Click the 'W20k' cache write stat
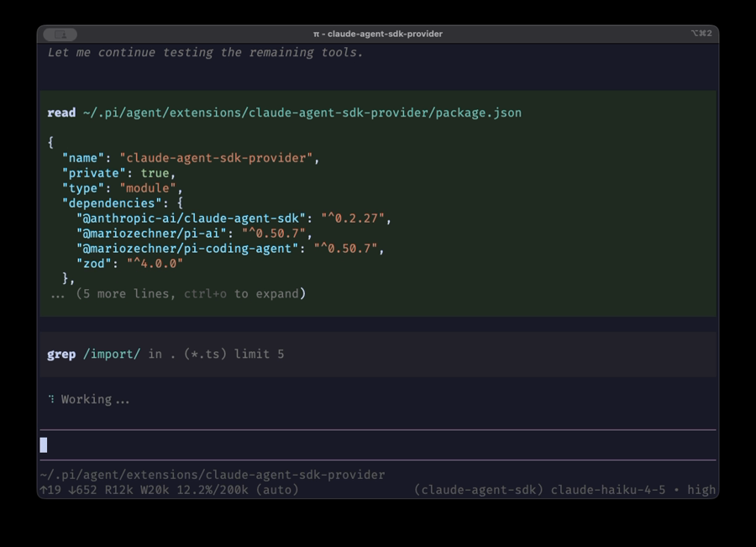Viewport: 756px width, 547px height. (x=155, y=490)
